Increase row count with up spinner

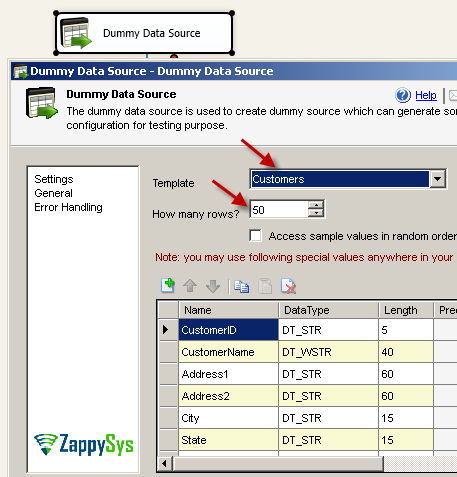[316, 205]
